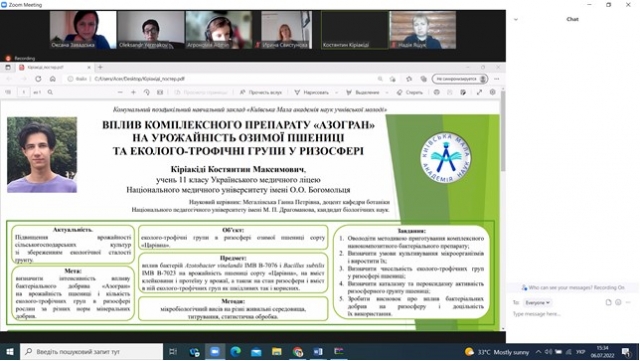Viewport: 640px width, 361px height.
Task: Expand the Draw tool options arrow
Action: click(336, 93)
